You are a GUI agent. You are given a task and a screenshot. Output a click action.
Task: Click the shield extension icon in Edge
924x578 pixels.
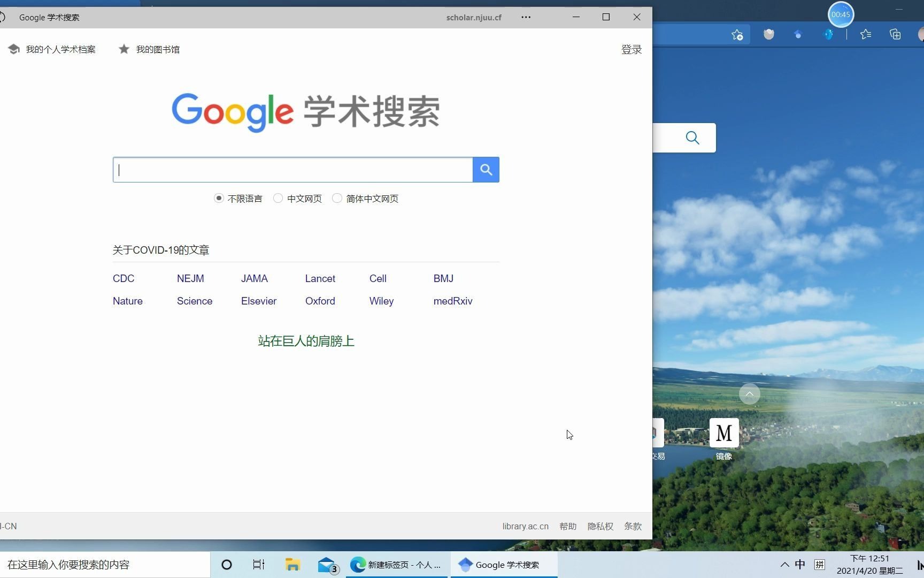tap(769, 35)
